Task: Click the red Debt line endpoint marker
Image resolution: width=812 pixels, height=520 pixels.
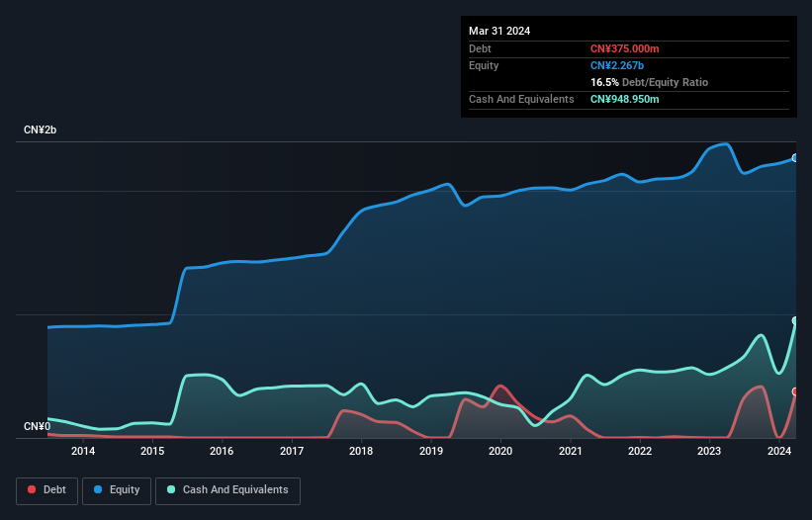Action: 794,391
